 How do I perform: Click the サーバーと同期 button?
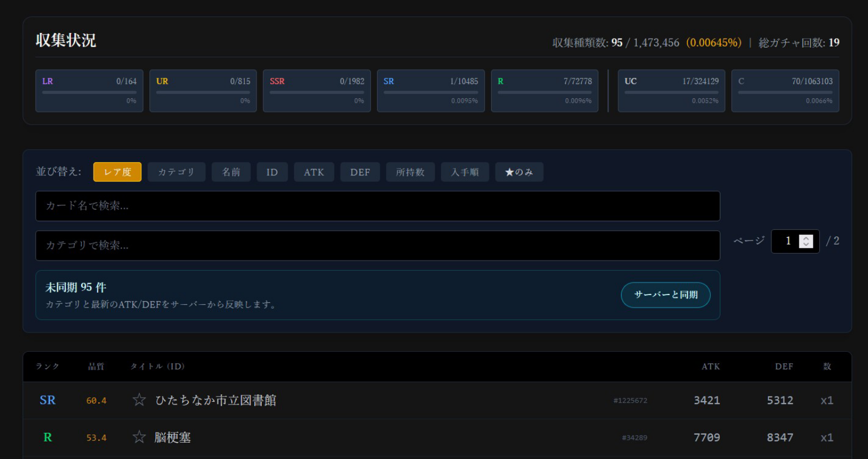coord(665,295)
